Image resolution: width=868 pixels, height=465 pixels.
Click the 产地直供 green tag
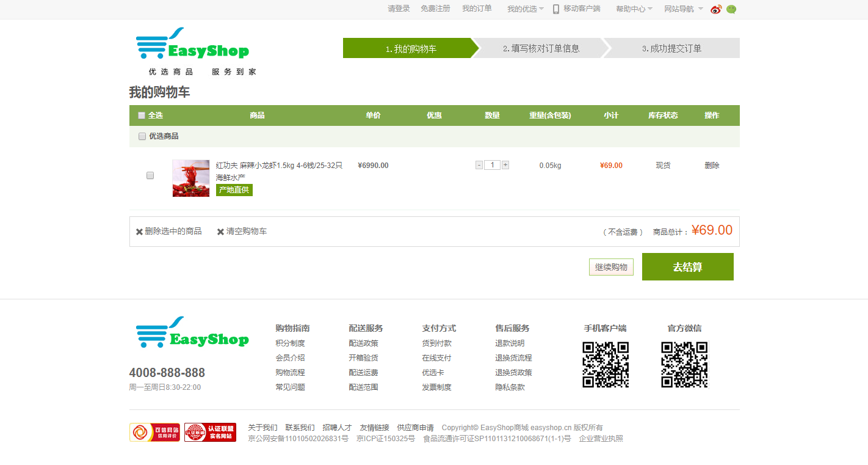[234, 190]
